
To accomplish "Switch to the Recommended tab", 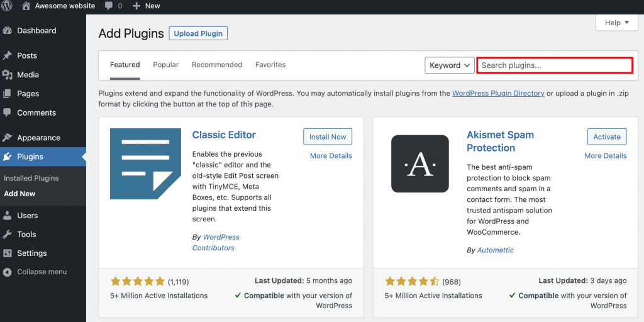I will [217, 65].
